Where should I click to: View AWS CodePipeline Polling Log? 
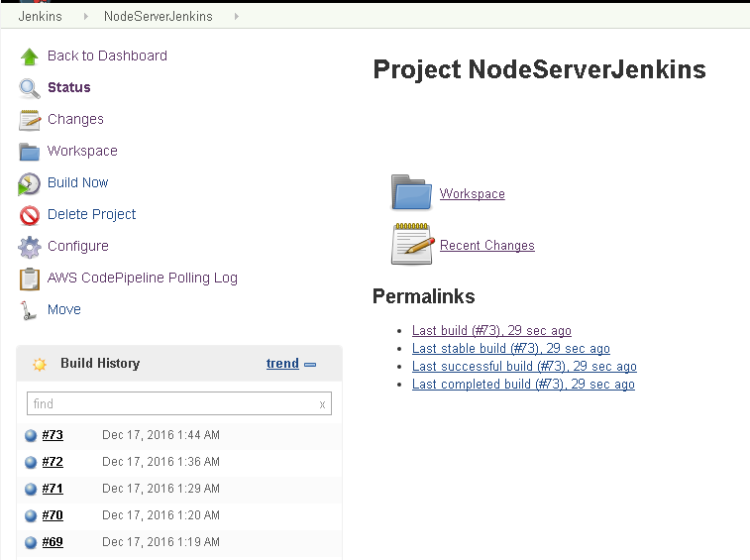coord(143,278)
